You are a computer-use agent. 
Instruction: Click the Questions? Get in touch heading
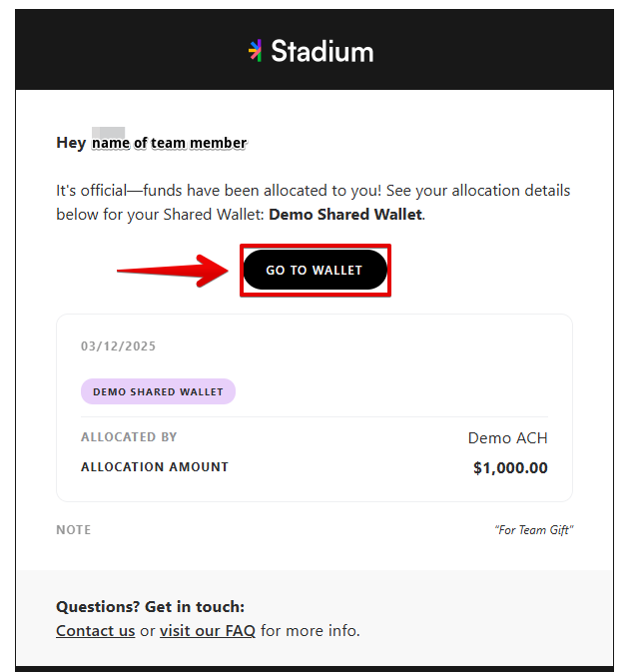[151, 606]
